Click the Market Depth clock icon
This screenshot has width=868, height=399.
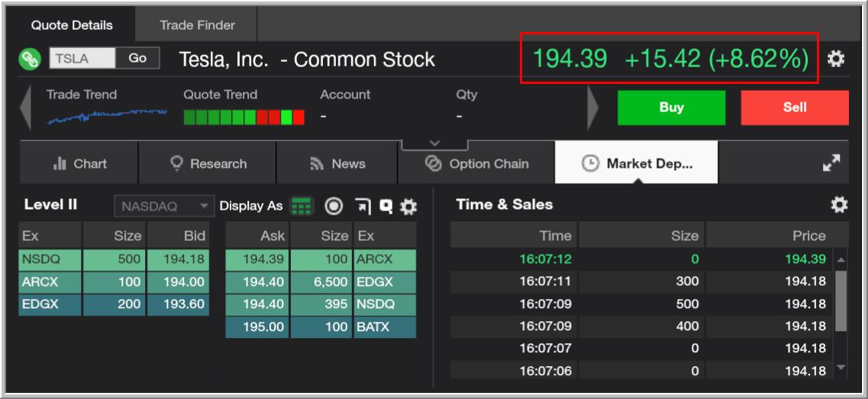coord(591,164)
